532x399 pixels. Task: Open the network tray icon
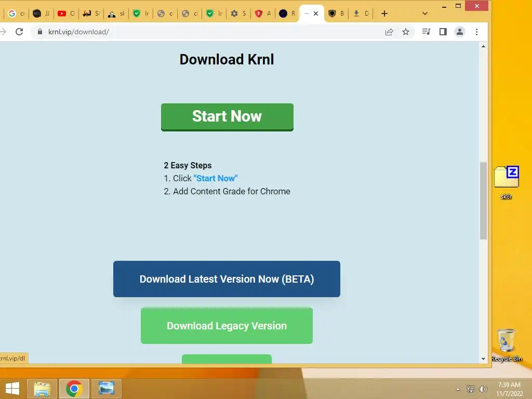coord(471,389)
